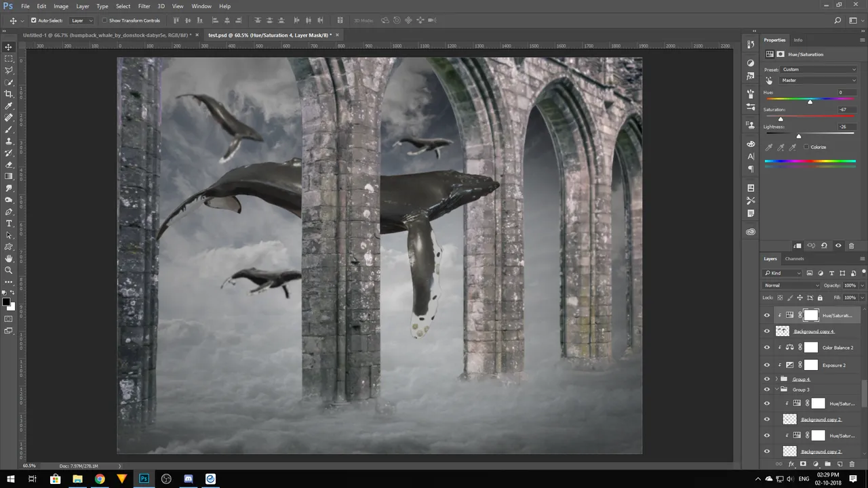Open the Filter menu
868x488 pixels.
tap(144, 6)
